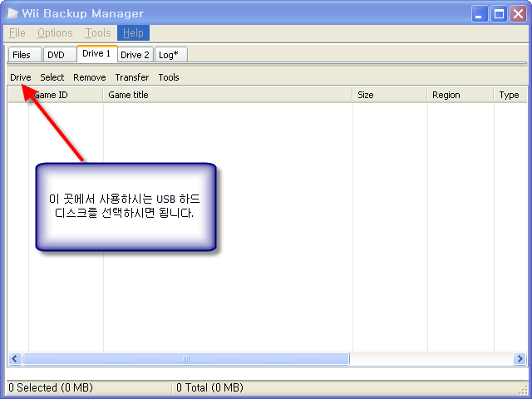532x399 pixels.
Task: Click the '0 Total (0 MB)' status text
Action: click(x=209, y=387)
